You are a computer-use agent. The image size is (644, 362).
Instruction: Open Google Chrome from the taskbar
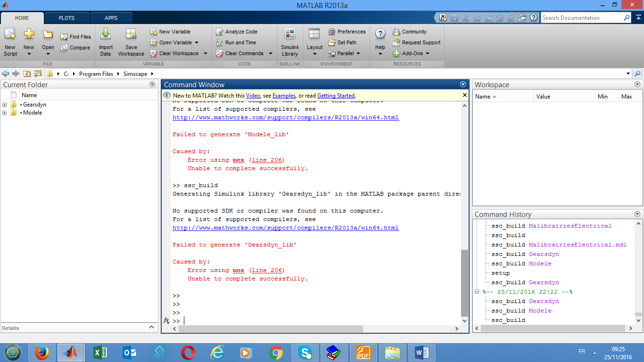pyautogui.click(x=275, y=353)
